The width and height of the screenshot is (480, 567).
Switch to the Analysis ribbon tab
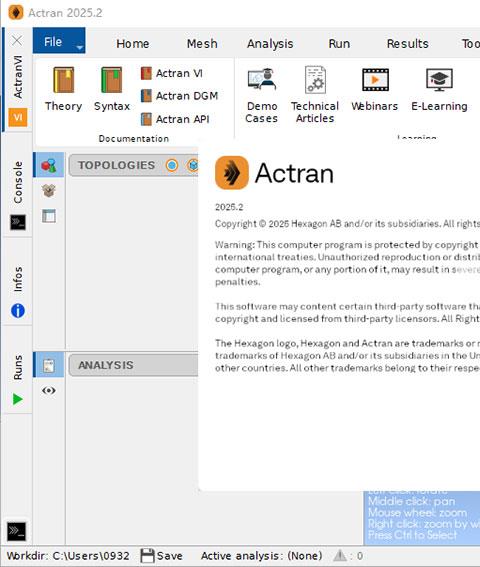[270, 44]
